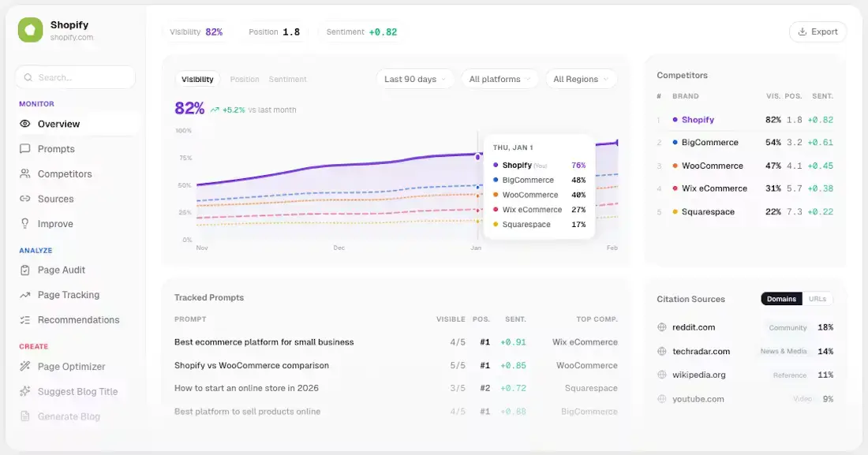Click the Export button
The height and width of the screenshot is (455, 868).
(x=817, y=32)
